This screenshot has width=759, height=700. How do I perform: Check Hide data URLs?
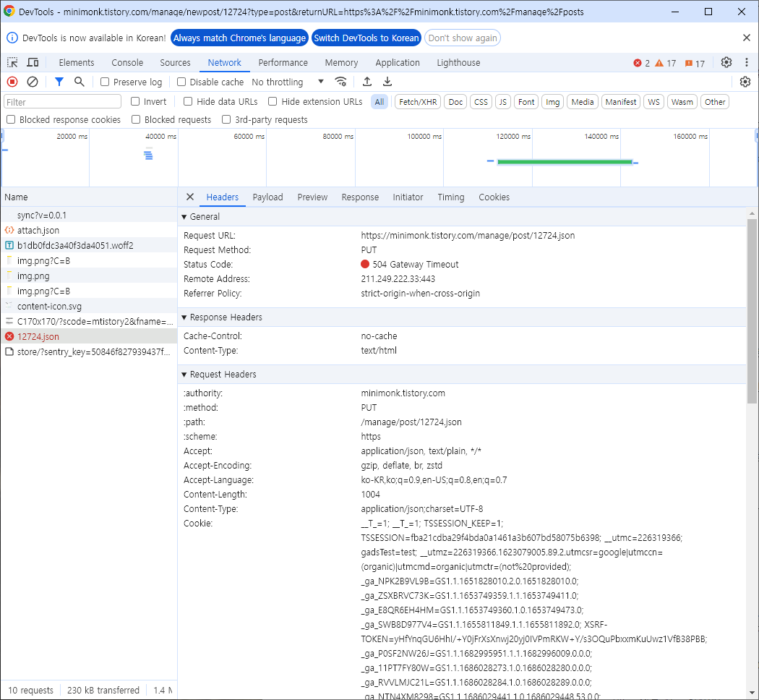188,101
